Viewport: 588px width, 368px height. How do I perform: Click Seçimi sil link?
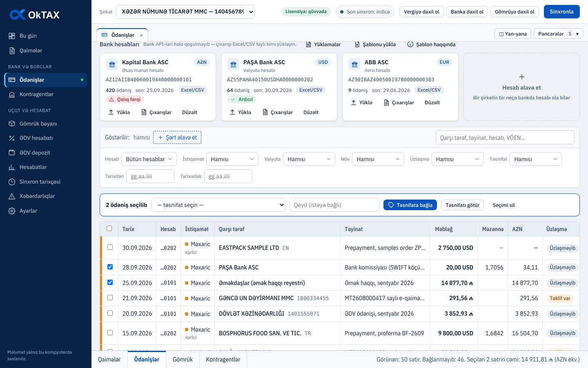click(503, 205)
